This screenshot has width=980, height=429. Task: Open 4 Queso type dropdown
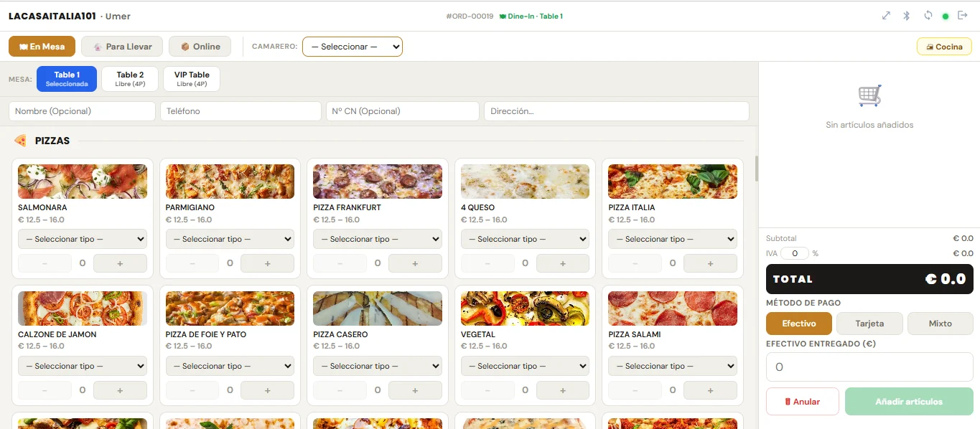click(x=525, y=239)
